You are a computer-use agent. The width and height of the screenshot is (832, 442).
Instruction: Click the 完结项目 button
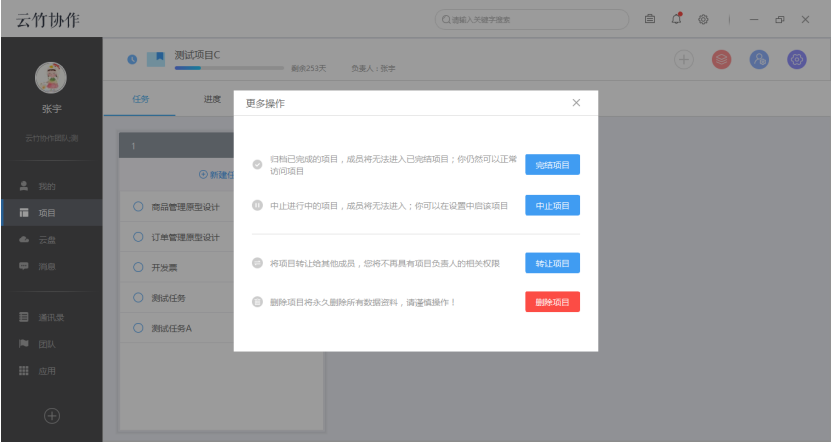[x=552, y=165]
